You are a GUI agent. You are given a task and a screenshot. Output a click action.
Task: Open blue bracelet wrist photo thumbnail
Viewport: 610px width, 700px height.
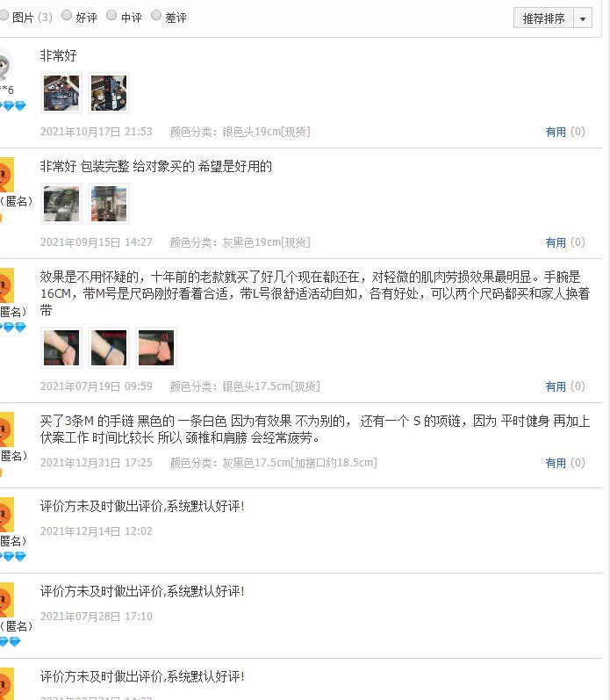(x=109, y=348)
